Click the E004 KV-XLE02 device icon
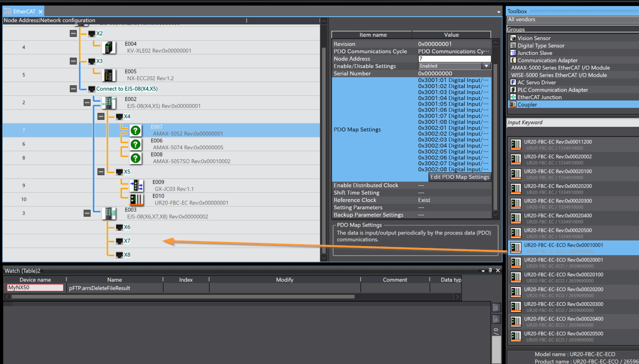639x364 pixels. tap(109, 47)
